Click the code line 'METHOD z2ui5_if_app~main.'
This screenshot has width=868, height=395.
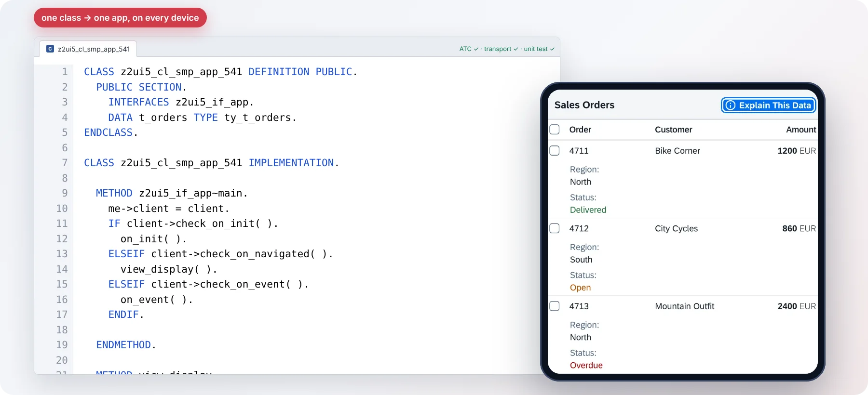point(172,193)
